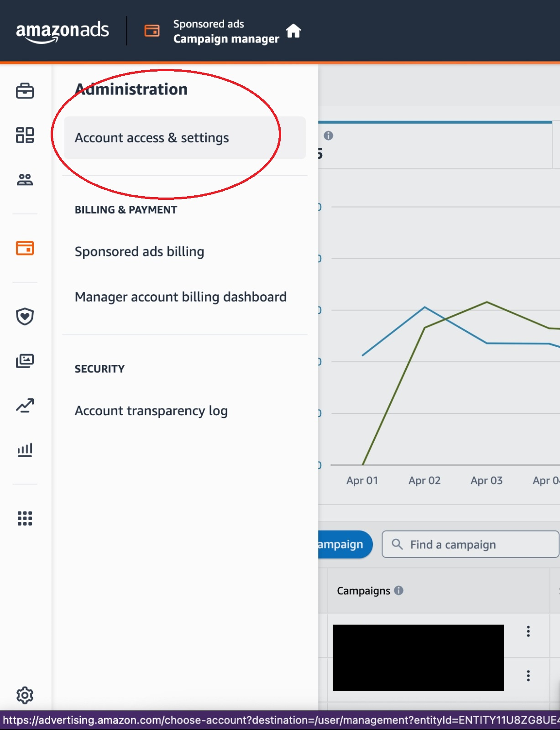560x730 pixels.
Task: Open the three-dot menu for second campaign row
Action: (529, 676)
